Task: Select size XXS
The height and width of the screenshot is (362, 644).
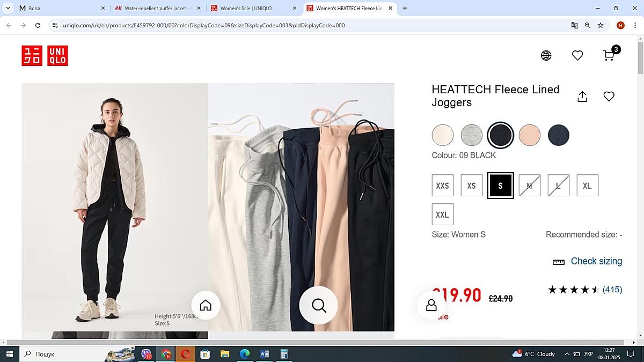Action: click(442, 186)
